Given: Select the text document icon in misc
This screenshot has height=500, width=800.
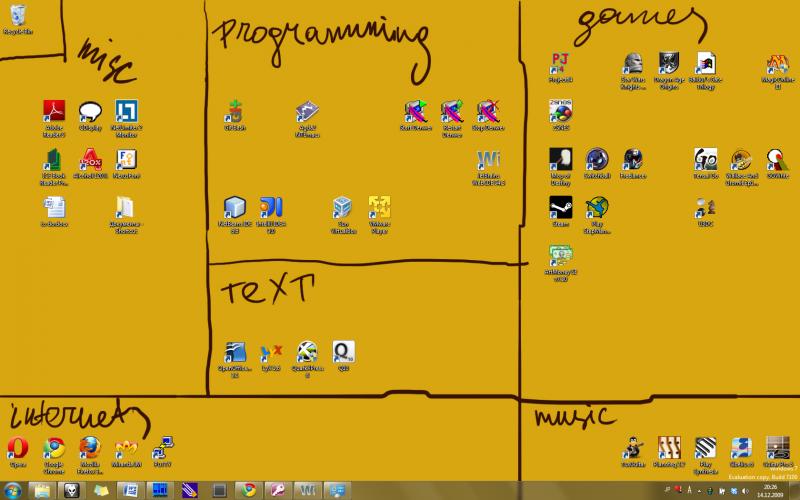Looking at the screenshot, I should point(54,208).
